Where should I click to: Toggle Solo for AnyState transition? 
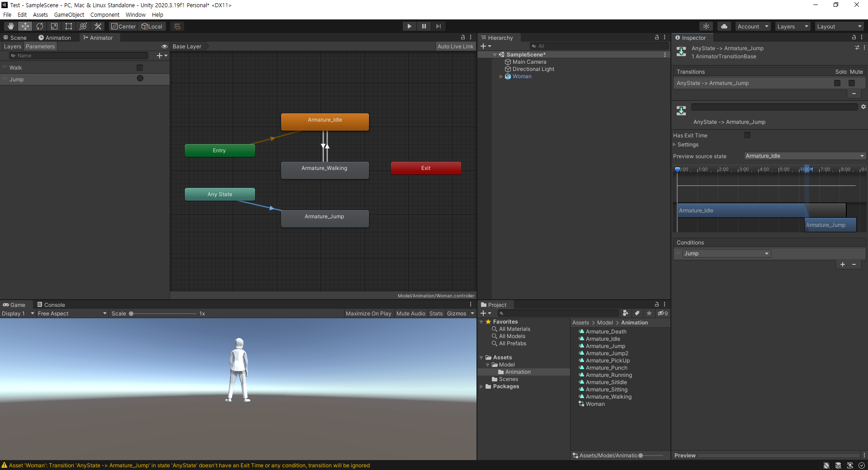click(x=837, y=83)
